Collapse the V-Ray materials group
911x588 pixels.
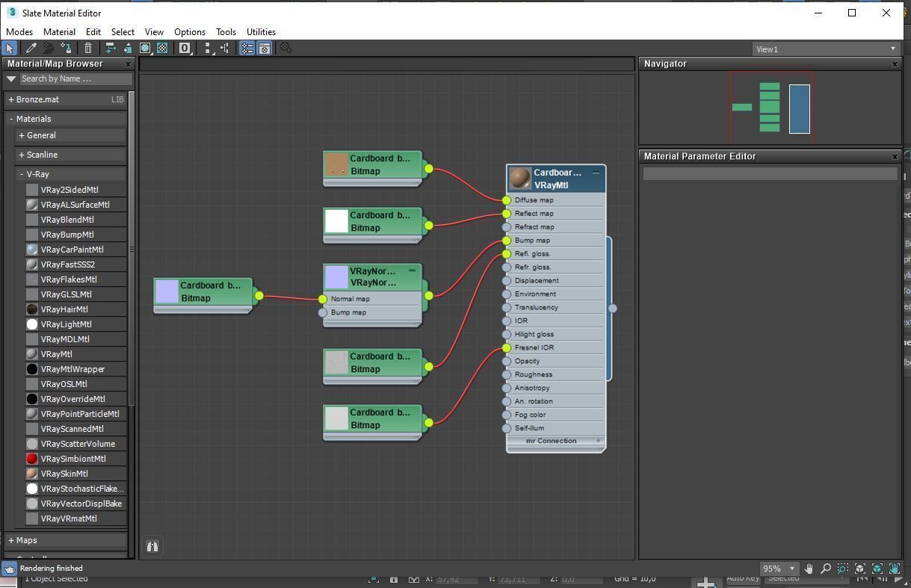pos(22,174)
